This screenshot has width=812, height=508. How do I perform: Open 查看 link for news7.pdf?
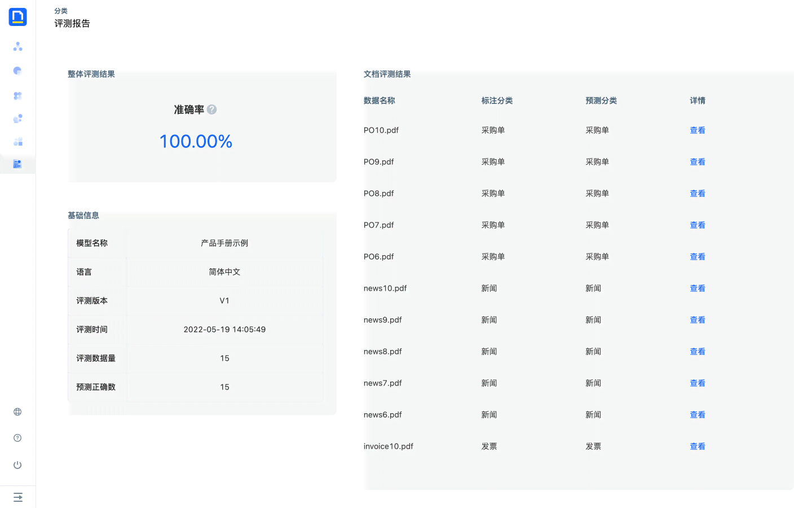pos(698,383)
